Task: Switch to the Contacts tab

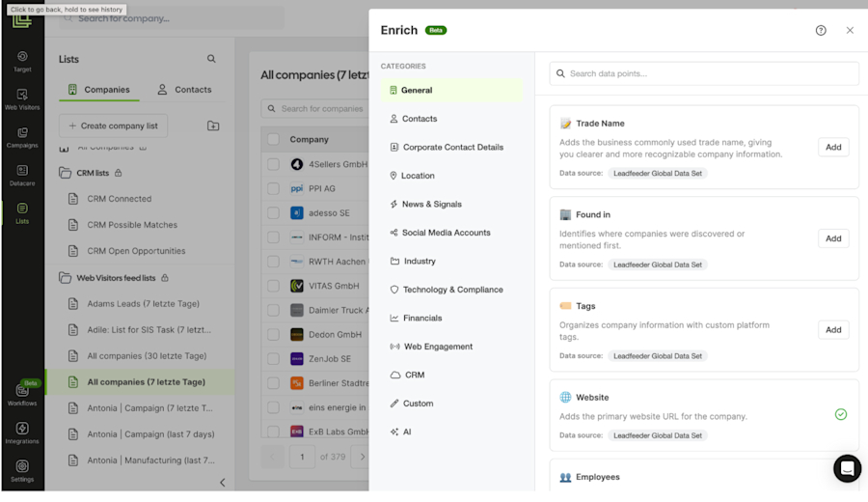Action: click(184, 89)
